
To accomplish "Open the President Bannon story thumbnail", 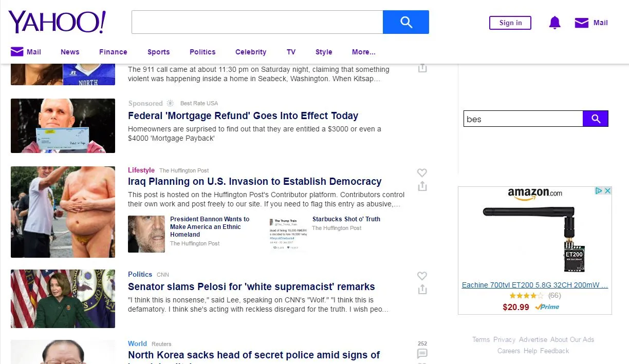I will tap(146, 234).
